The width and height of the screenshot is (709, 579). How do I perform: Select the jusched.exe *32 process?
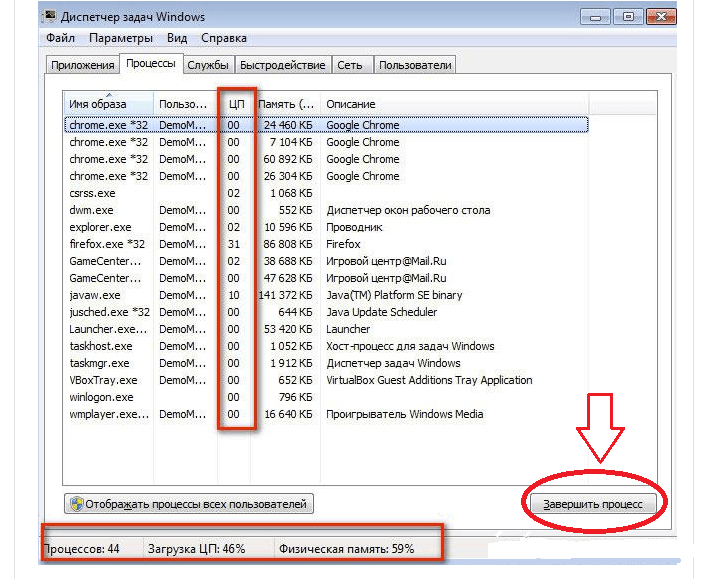click(326, 312)
